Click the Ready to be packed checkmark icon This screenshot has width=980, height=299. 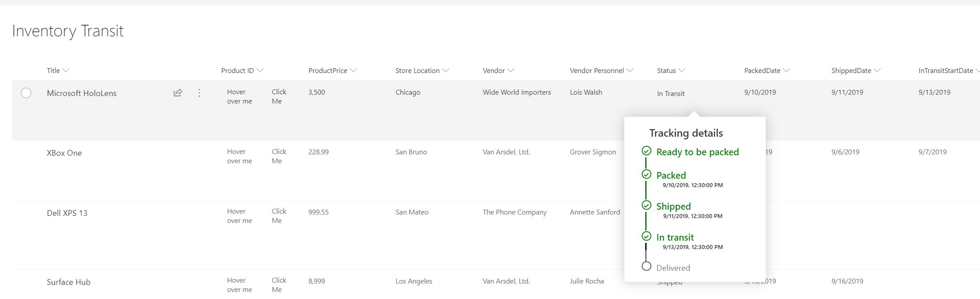pos(647,151)
